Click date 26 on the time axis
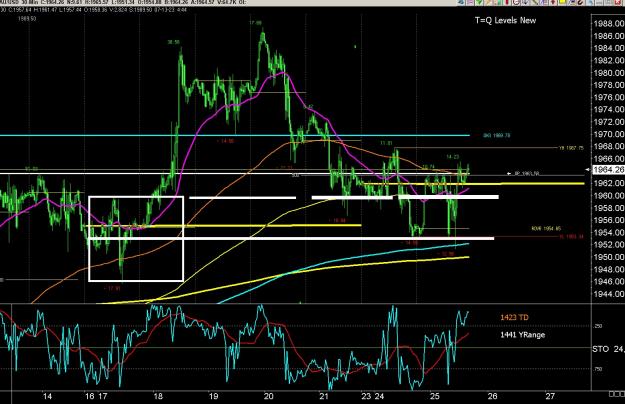The width and height of the screenshot is (625, 404). 493,396
